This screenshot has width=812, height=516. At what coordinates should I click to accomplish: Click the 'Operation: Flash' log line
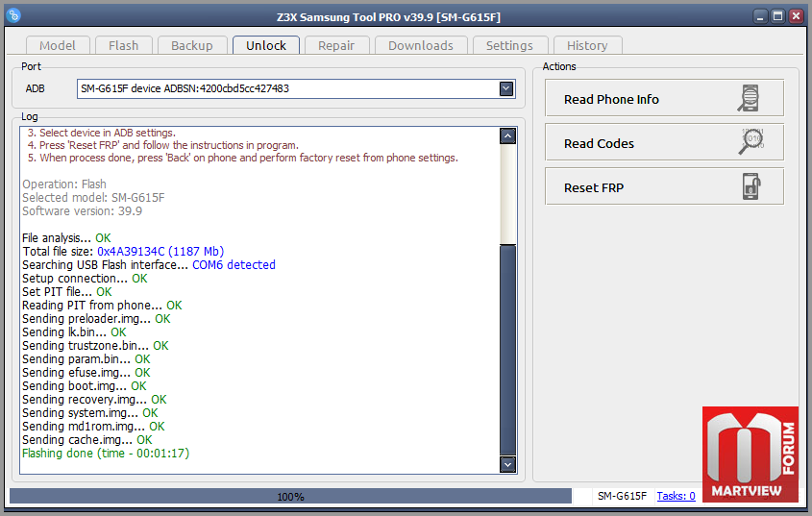64,184
